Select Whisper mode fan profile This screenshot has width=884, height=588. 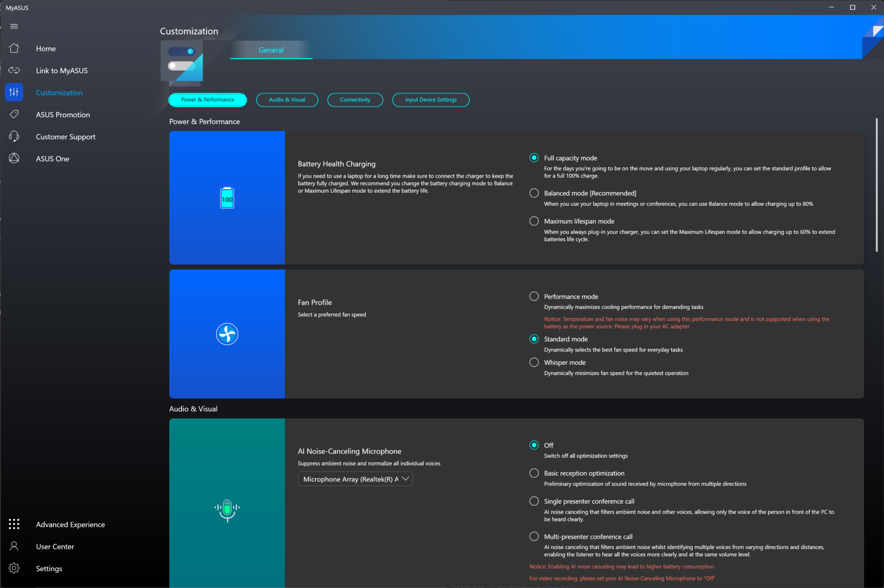coord(534,363)
